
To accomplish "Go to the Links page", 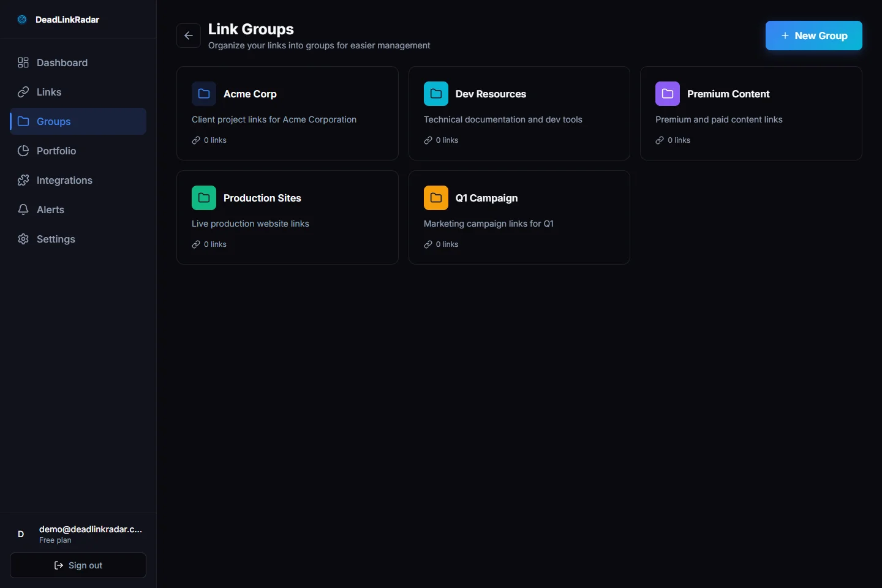I will (49, 92).
